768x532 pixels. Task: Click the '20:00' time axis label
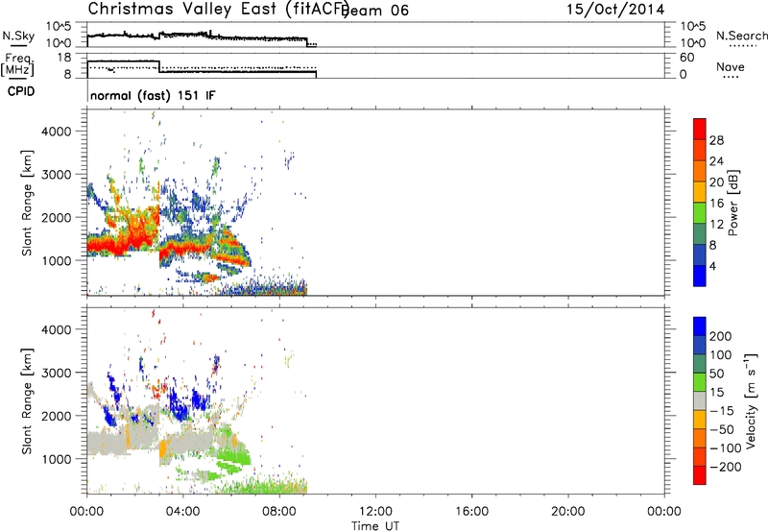[567, 512]
